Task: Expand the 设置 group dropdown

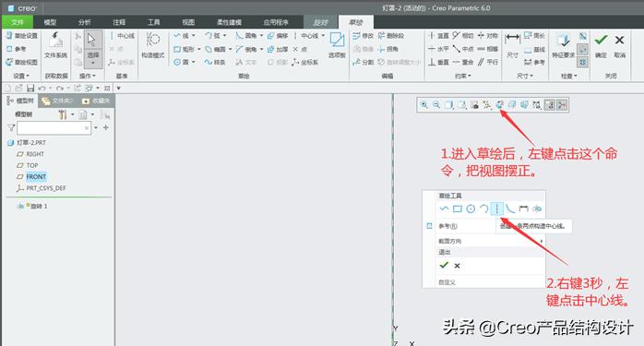Action: coord(21,76)
